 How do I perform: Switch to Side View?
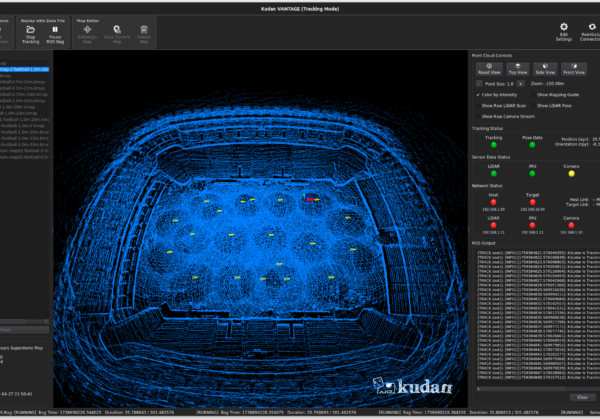[546, 71]
